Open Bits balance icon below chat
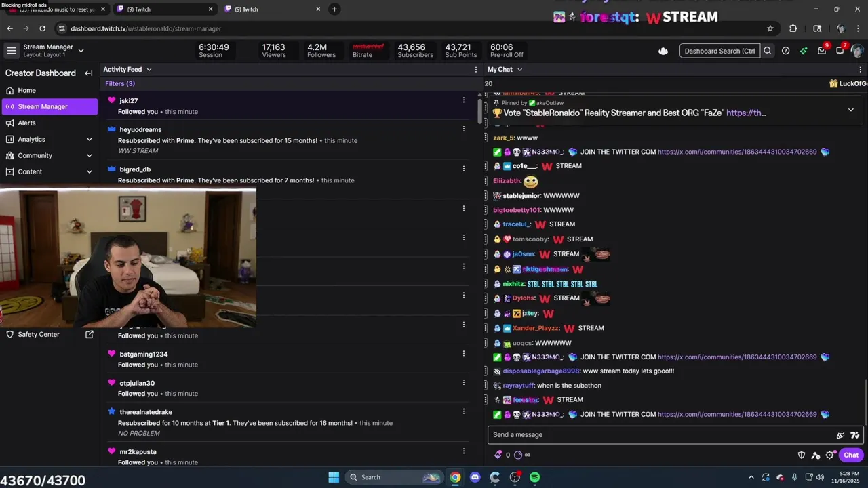Screen dimensions: 868x488 coord(498,455)
